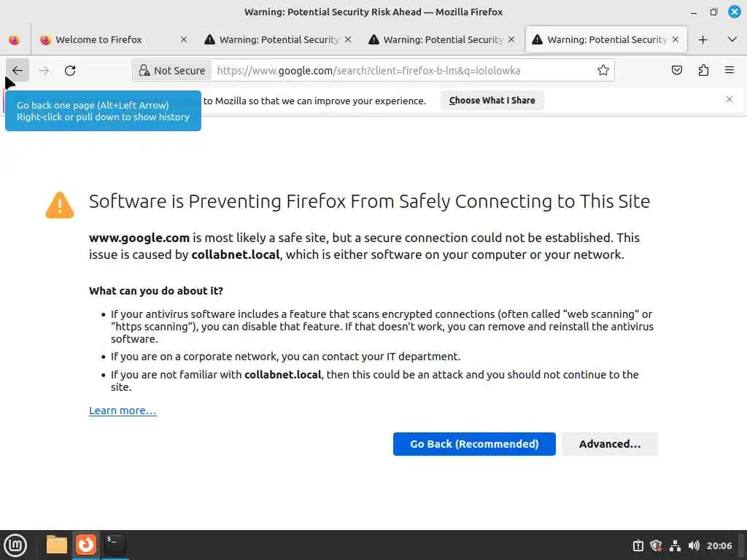
Task: Click the Choose What I Share button
Action: click(x=492, y=101)
